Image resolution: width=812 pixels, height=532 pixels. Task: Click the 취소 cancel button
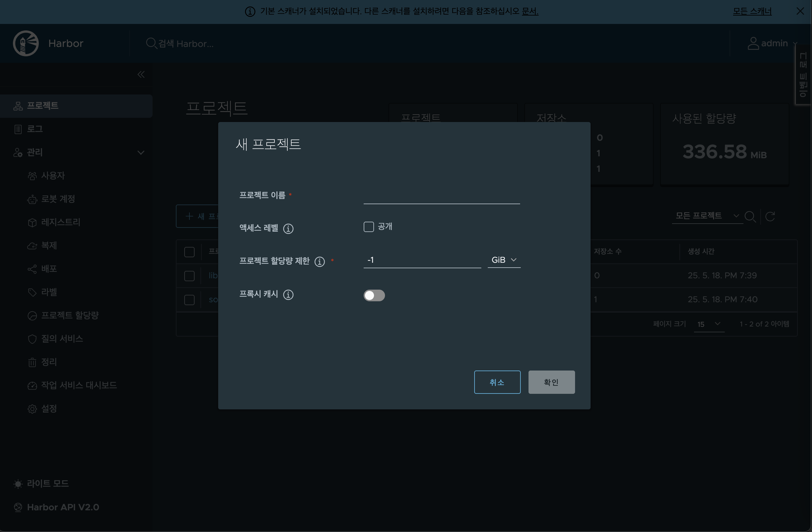pos(497,382)
